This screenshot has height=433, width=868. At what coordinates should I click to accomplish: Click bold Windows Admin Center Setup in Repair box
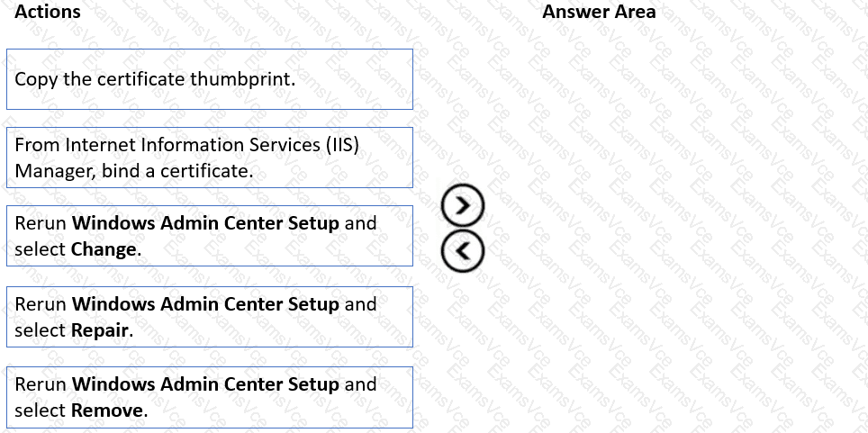click(x=205, y=304)
